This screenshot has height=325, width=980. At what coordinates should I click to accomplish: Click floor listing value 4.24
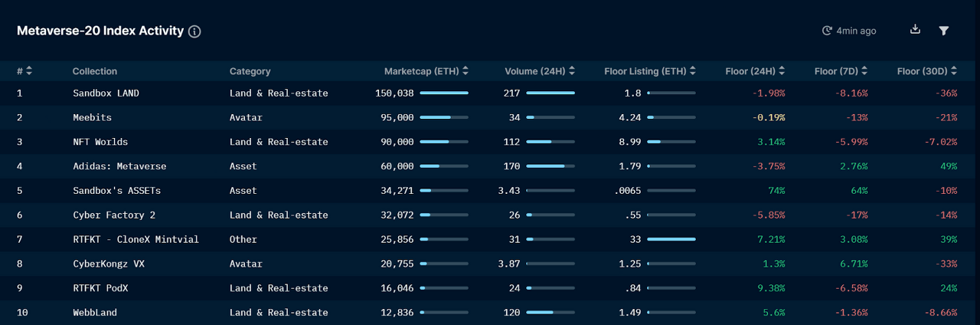coord(630,117)
